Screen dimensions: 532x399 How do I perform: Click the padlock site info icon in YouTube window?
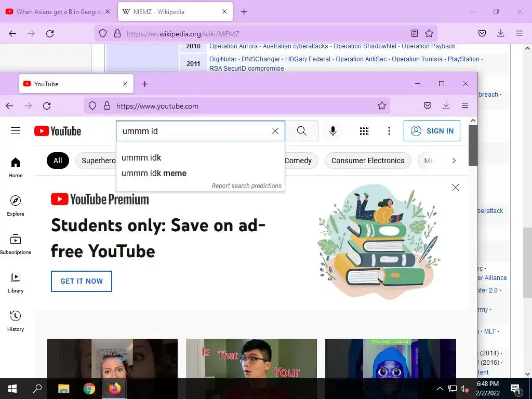[x=107, y=106]
